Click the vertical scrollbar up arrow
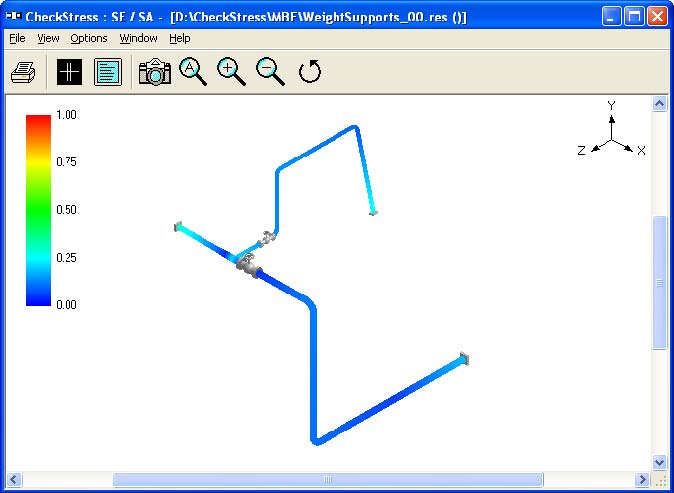 659,104
